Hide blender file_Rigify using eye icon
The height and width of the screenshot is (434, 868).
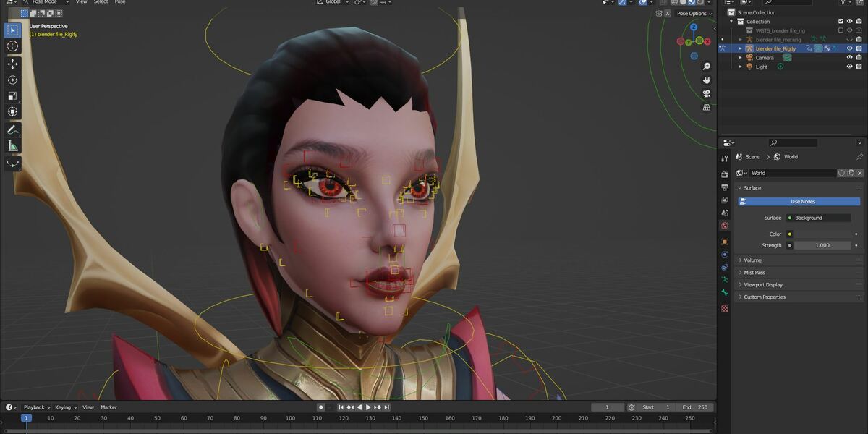point(850,48)
